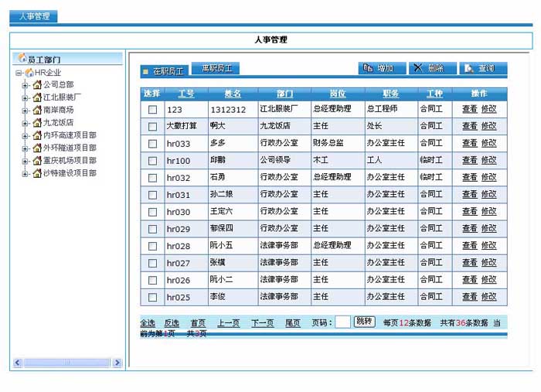The width and height of the screenshot is (541, 392).
Task: Tick the checkbox for employee hr033
Action: tap(152, 144)
